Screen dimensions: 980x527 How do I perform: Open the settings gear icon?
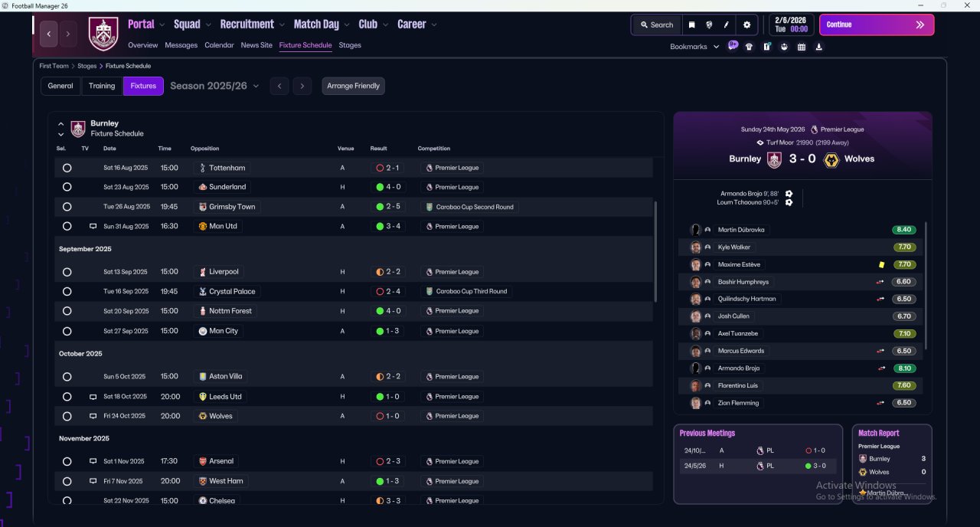click(x=747, y=25)
